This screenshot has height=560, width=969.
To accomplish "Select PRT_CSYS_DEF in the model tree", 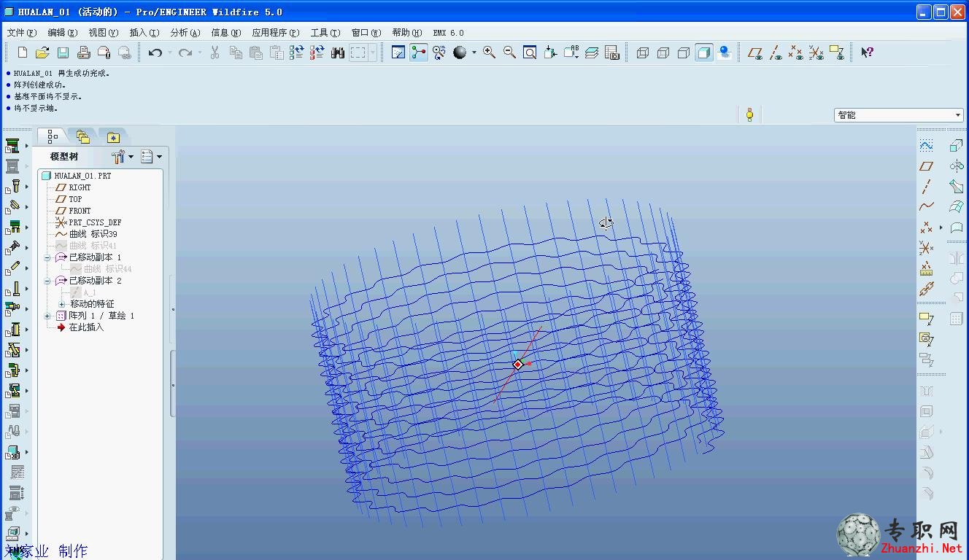I will (88, 222).
